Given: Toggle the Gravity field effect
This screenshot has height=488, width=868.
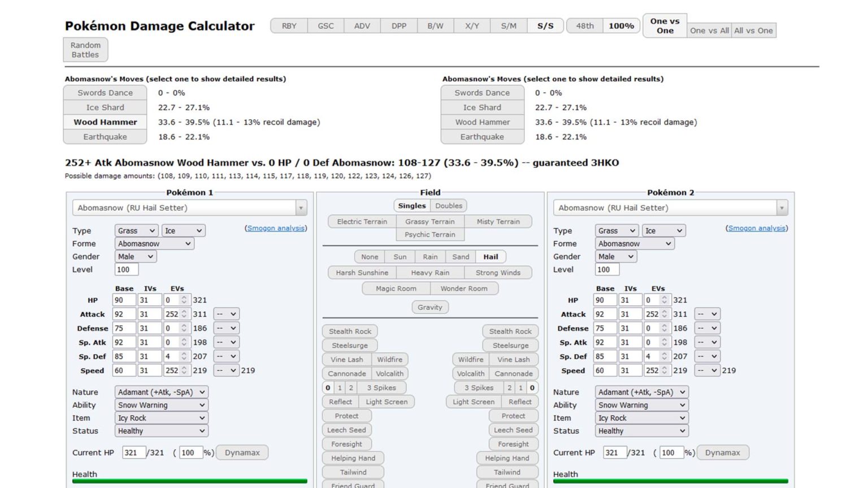Looking at the screenshot, I should 430,307.
